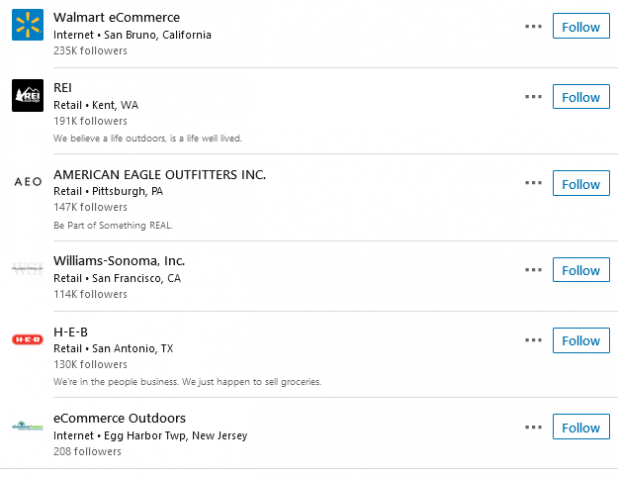Select the Williams-Sonoma WSI logo

(x=28, y=269)
